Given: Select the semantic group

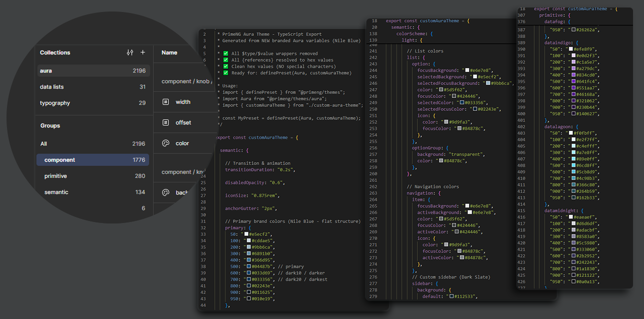Looking at the screenshot, I should [93, 192].
